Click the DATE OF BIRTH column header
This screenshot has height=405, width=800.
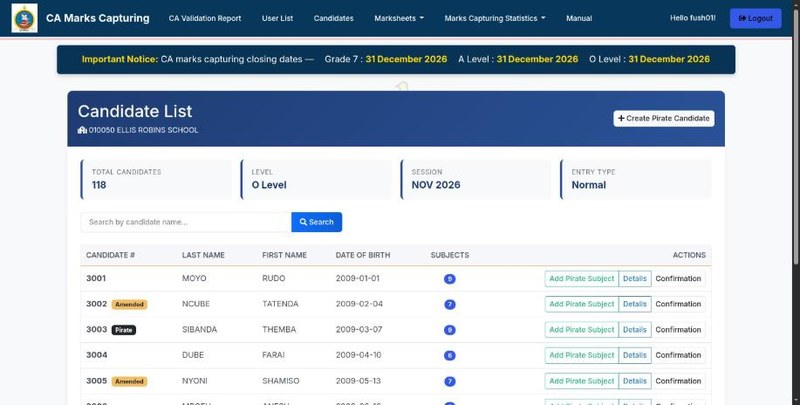(x=363, y=255)
